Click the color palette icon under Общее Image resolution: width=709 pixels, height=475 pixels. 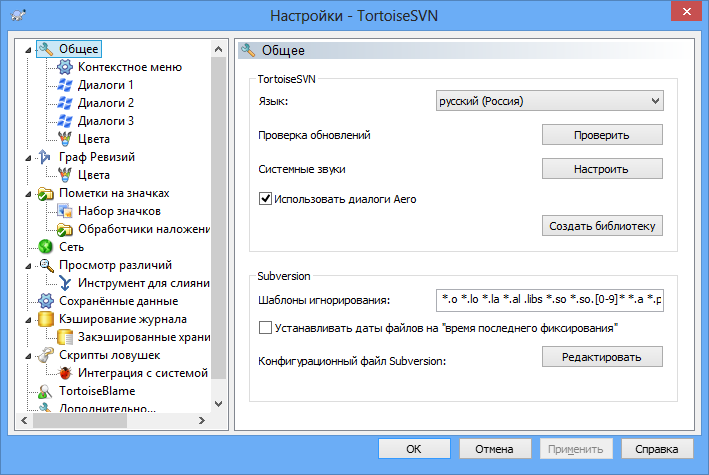point(65,139)
